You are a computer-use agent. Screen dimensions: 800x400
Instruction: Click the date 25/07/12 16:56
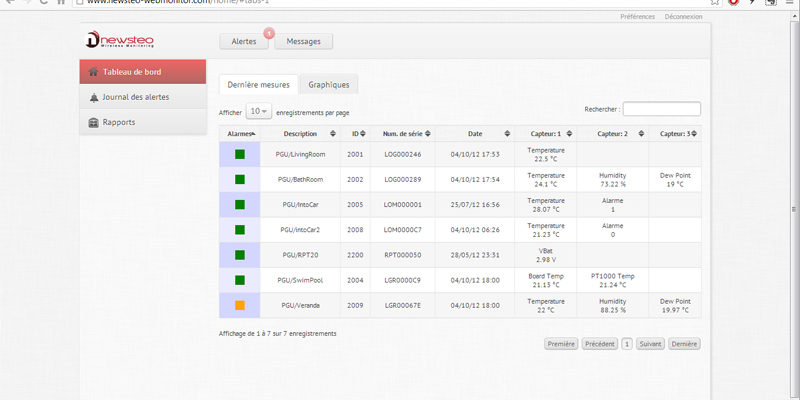click(475, 205)
